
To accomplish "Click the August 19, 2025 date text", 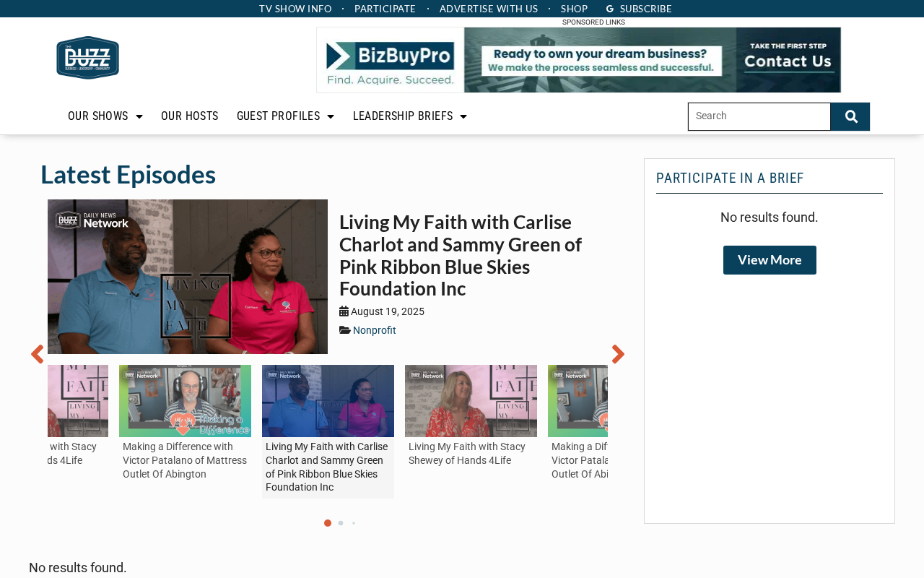I will point(388,311).
